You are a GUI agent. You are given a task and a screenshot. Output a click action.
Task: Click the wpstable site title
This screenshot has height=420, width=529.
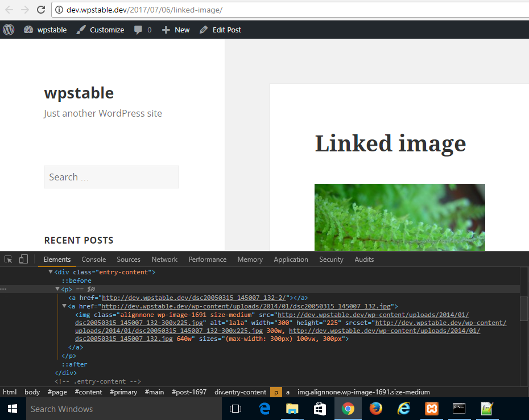(79, 93)
